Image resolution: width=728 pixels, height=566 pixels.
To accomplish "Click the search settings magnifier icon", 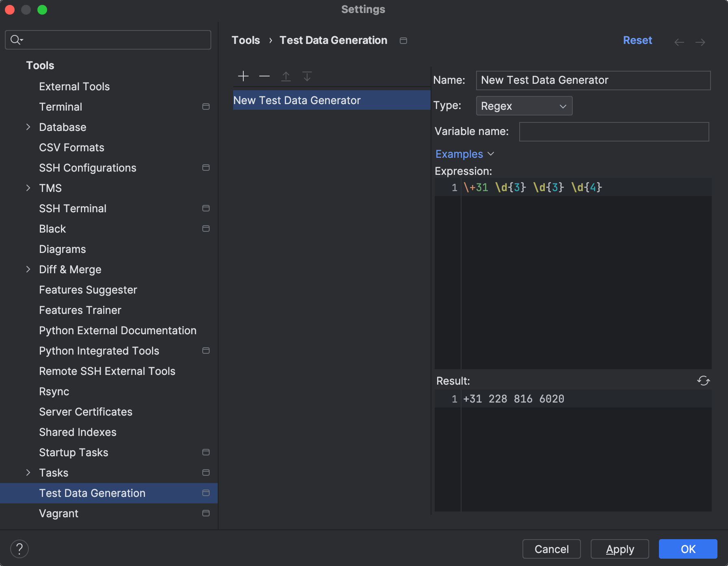I will pos(16,39).
